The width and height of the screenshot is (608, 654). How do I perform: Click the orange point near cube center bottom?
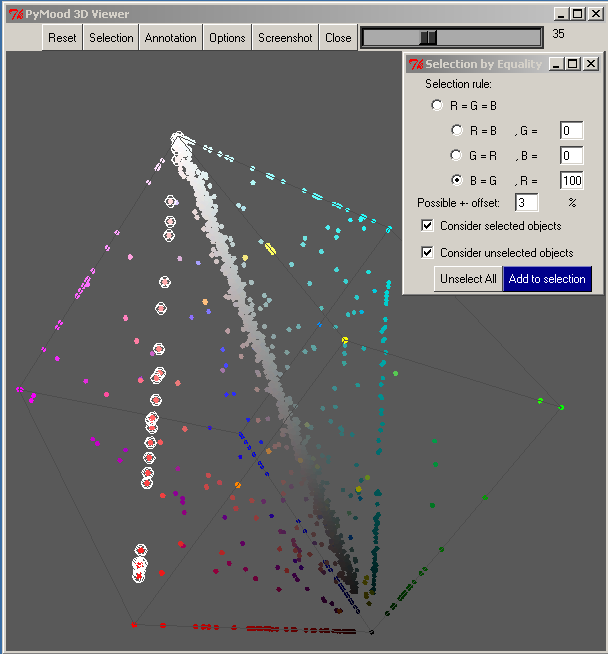click(238, 485)
